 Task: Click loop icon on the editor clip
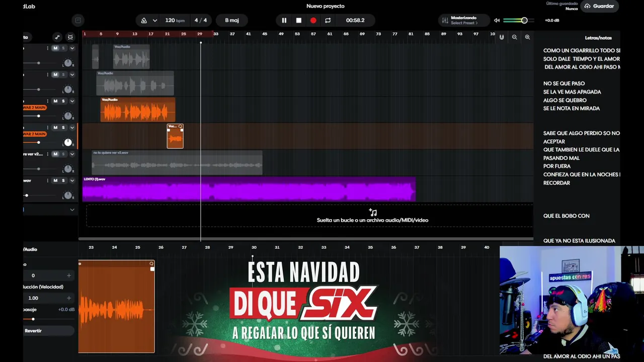(x=151, y=263)
